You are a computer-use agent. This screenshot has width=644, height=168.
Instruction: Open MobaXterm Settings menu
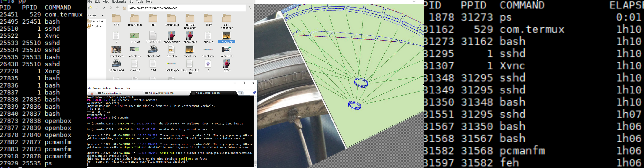107,88
